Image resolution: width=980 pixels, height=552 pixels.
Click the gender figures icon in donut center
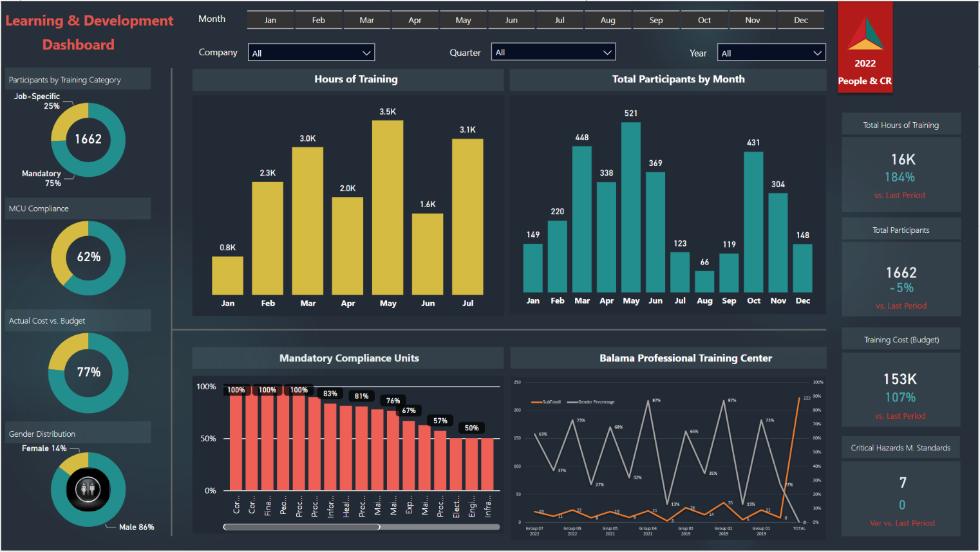coord(88,490)
